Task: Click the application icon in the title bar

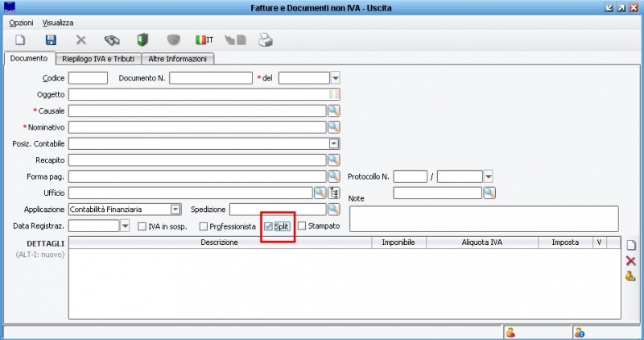Action: point(10,7)
